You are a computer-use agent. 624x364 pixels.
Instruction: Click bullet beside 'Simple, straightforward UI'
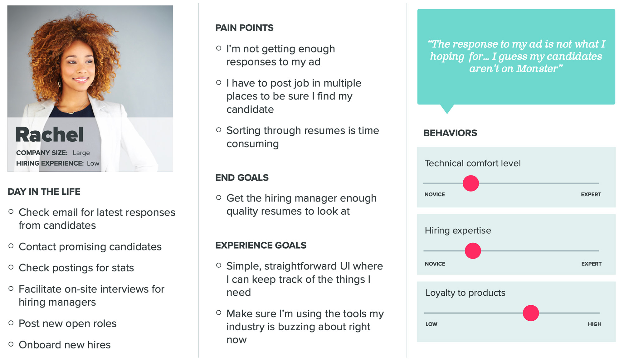pyautogui.click(x=219, y=265)
